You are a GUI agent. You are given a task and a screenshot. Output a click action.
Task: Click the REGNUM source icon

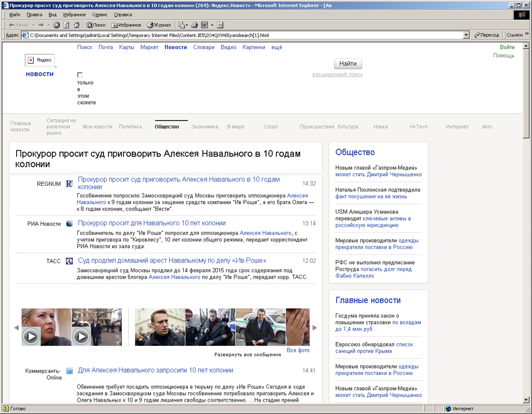coord(69,184)
